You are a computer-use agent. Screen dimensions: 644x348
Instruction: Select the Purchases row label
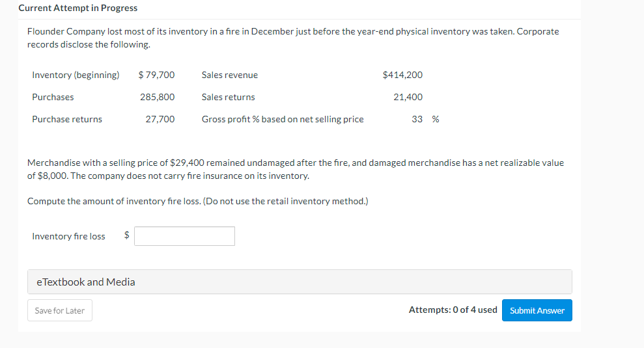[53, 97]
